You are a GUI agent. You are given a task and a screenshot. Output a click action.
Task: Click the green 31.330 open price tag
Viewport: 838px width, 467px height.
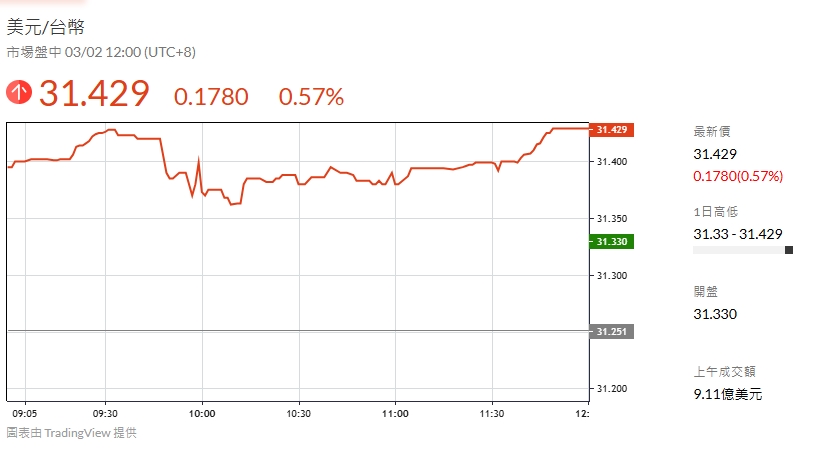(611, 241)
